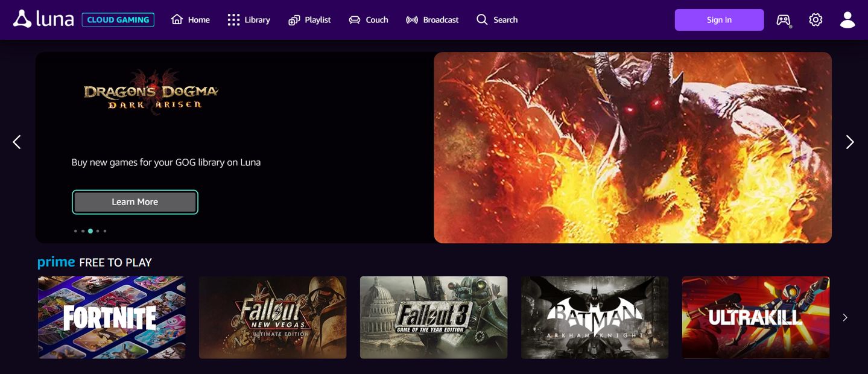Open the Batman Arkham Knight tile
This screenshot has height=374, width=868.
tap(595, 317)
